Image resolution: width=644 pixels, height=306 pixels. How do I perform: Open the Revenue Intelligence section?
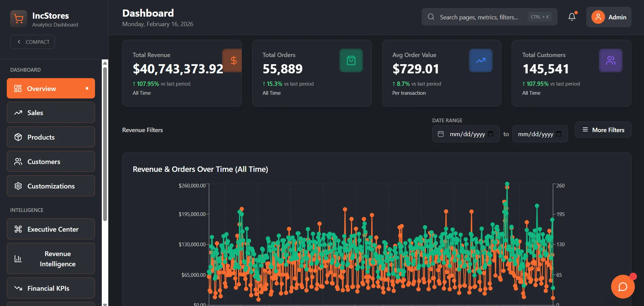(51, 259)
